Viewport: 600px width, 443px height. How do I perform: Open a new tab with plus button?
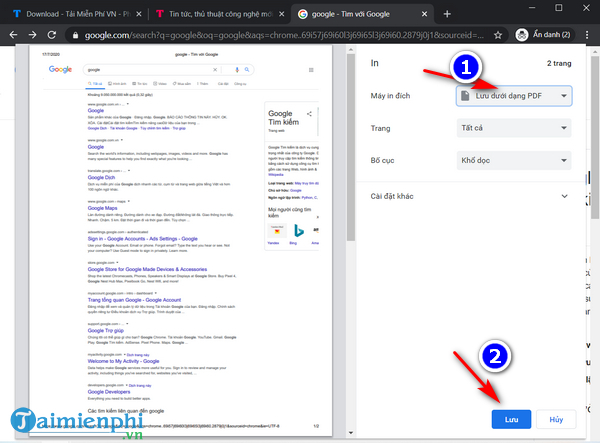[x=447, y=14]
